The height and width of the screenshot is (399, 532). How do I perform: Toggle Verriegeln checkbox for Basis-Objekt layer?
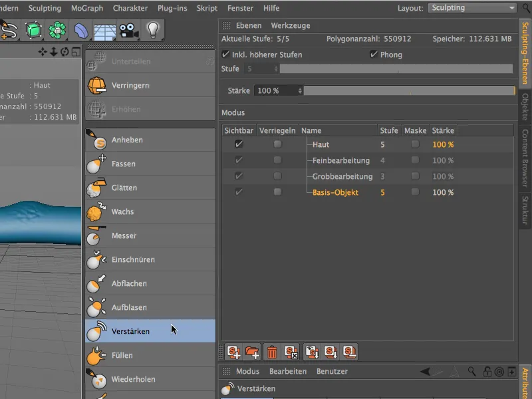tap(277, 192)
